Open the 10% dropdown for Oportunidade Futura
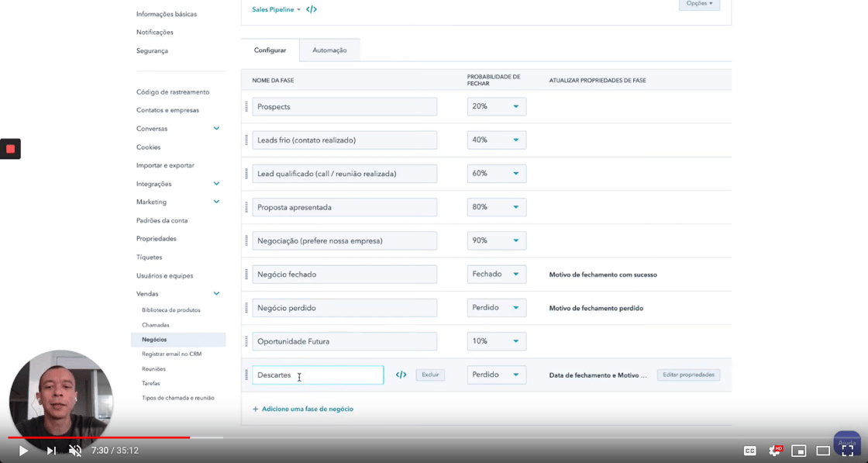Screen dimensions: 868x463 pyautogui.click(x=497, y=341)
